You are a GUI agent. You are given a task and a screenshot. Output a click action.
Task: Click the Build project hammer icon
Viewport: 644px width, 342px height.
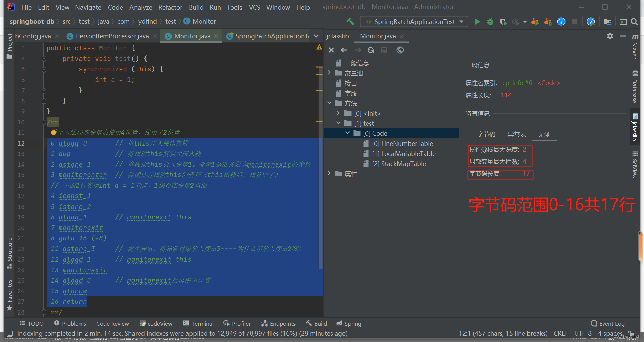350,22
